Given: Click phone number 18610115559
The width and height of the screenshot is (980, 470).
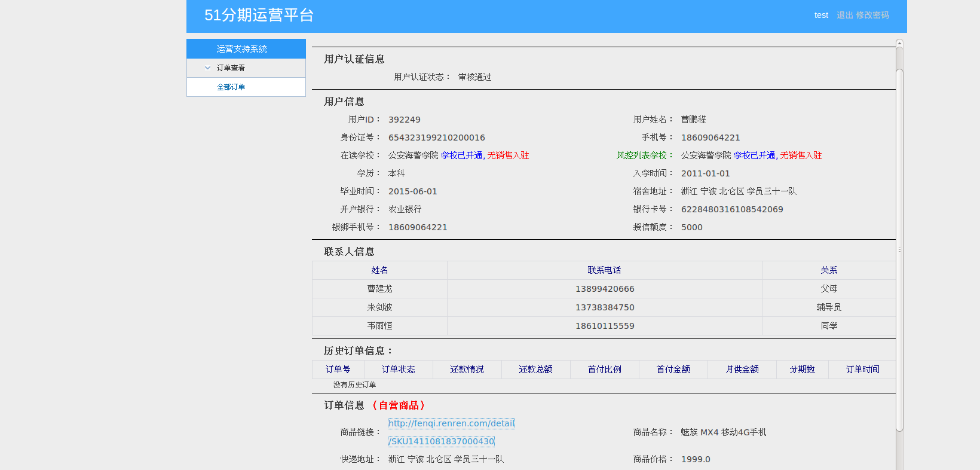Looking at the screenshot, I should pos(605,326).
